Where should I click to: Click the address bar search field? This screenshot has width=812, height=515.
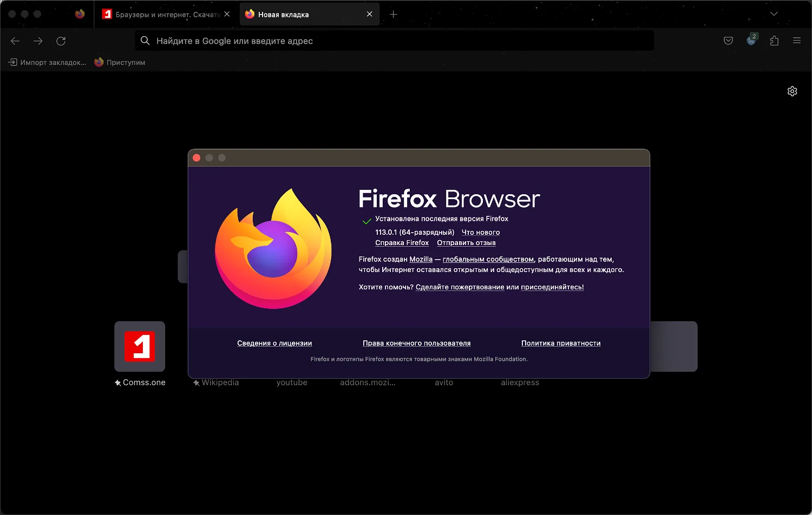pyautogui.click(x=395, y=41)
